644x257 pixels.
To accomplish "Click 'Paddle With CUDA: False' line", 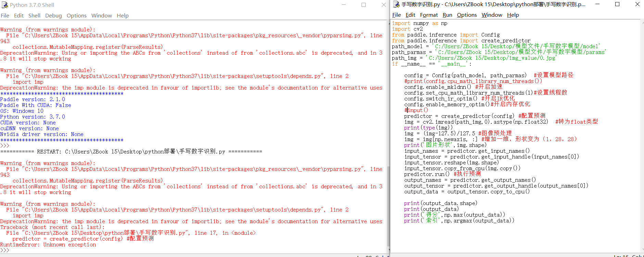I will (36, 105).
